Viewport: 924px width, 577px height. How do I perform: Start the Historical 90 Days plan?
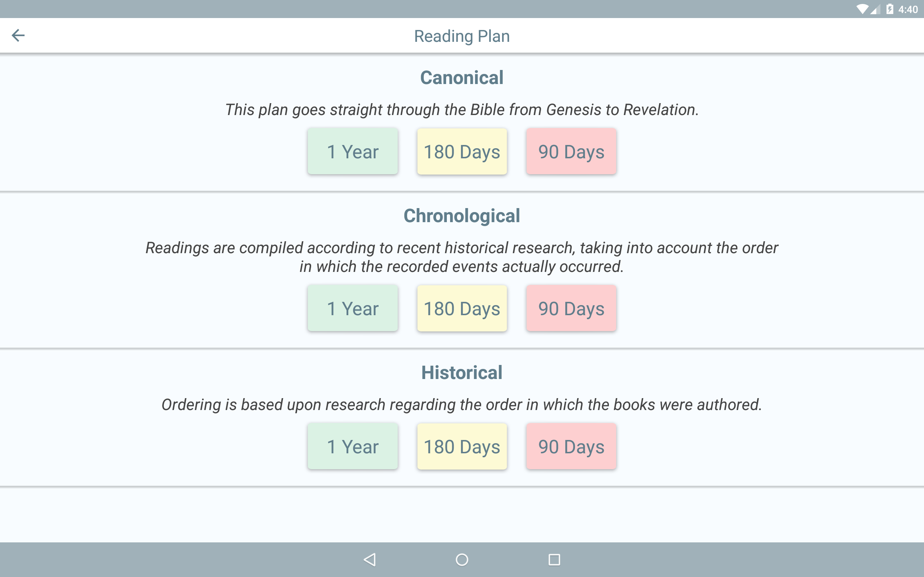click(x=571, y=446)
